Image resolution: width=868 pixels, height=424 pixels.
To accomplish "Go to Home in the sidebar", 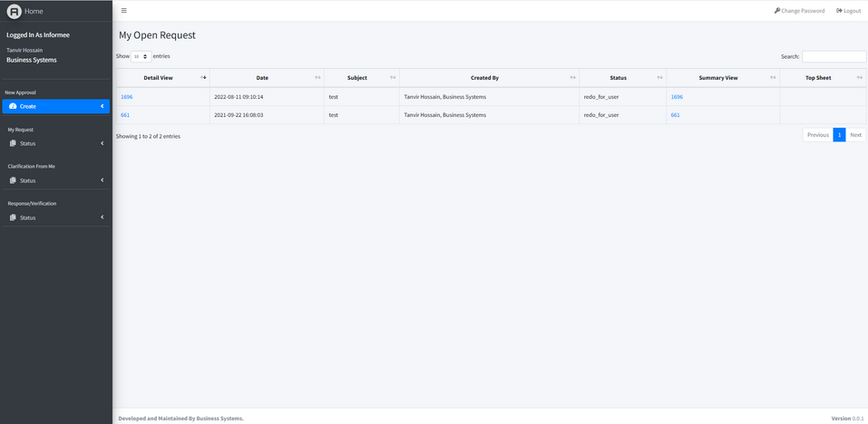I will 34,11.
